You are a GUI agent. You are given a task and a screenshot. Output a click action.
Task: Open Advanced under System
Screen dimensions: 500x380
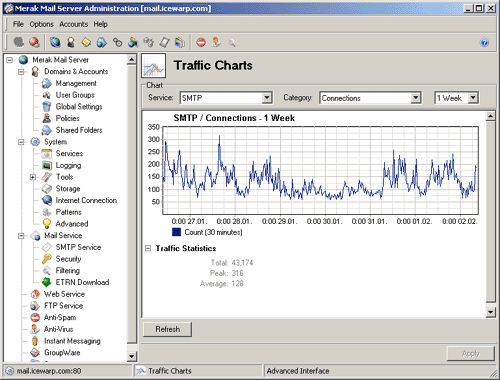[72, 224]
